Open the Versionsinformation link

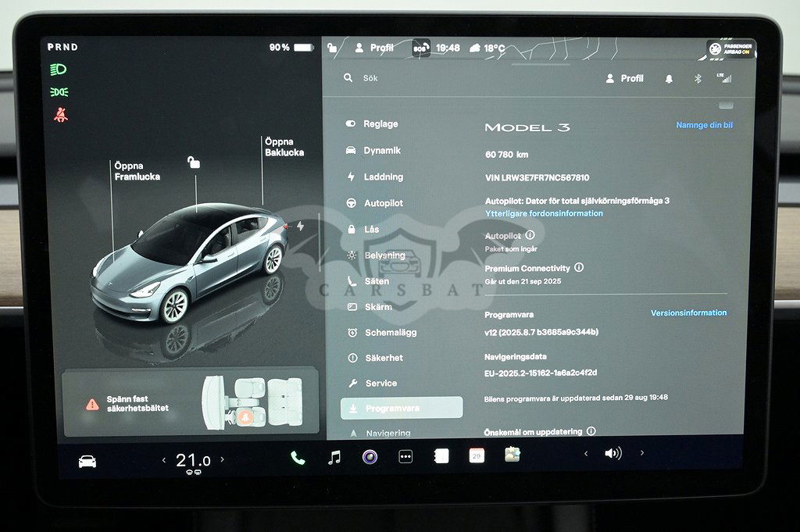click(x=688, y=313)
